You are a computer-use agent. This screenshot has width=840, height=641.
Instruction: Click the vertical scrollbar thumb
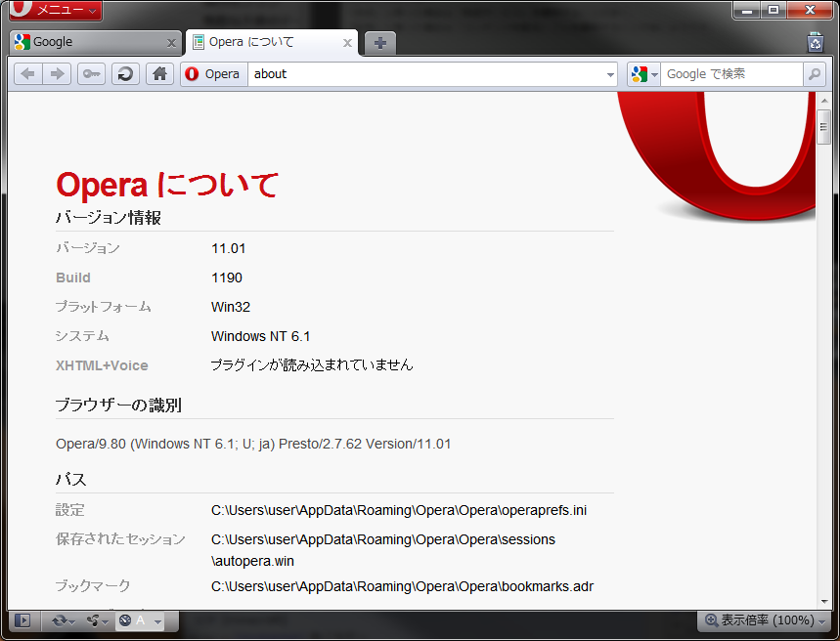coord(824,127)
